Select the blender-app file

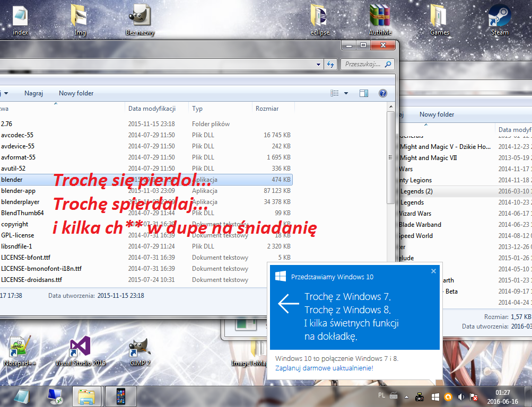pyautogui.click(x=146, y=191)
